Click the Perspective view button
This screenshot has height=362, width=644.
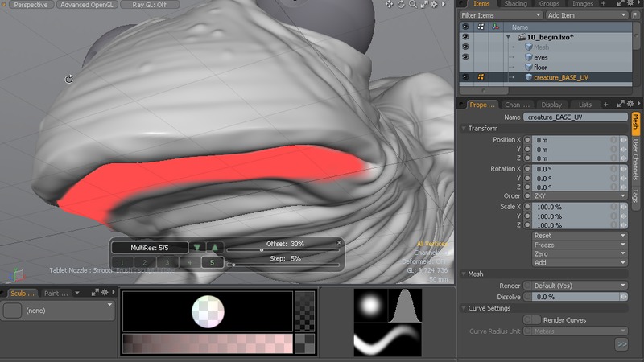pyautogui.click(x=31, y=5)
